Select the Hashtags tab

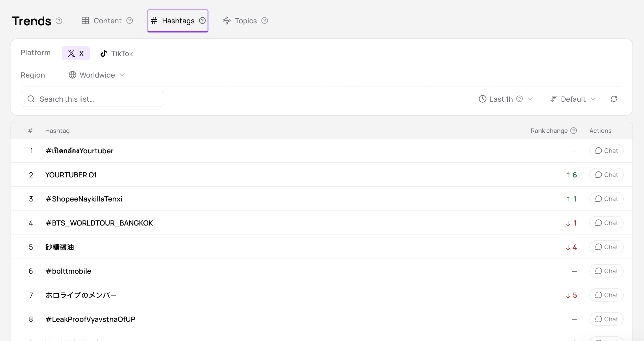178,21
